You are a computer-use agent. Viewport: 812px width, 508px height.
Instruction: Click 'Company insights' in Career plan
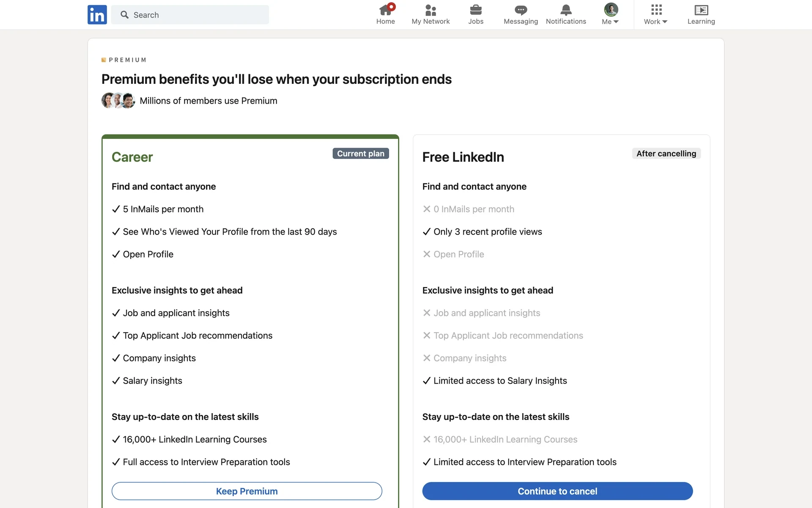(x=159, y=358)
